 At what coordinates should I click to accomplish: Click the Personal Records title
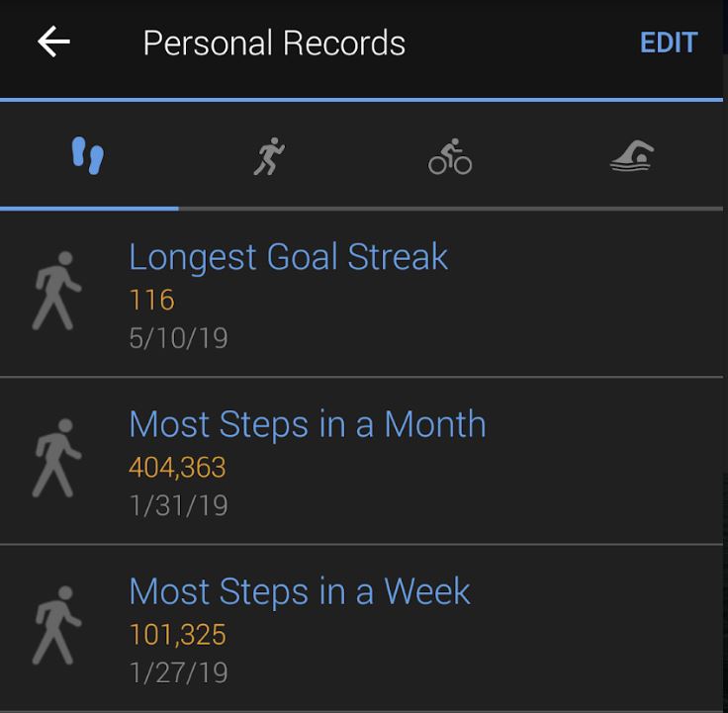[274, 43]
